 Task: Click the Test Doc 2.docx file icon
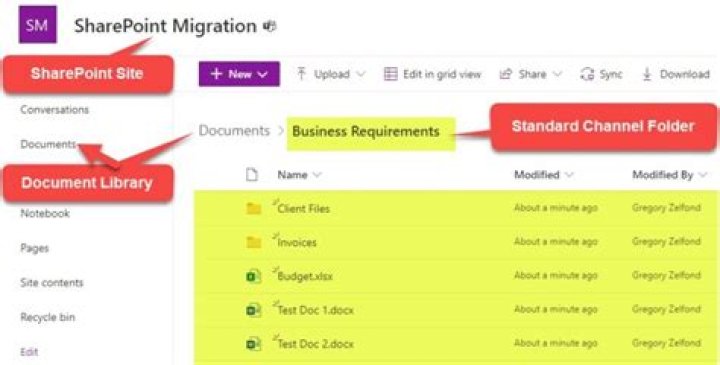(253, 343)
